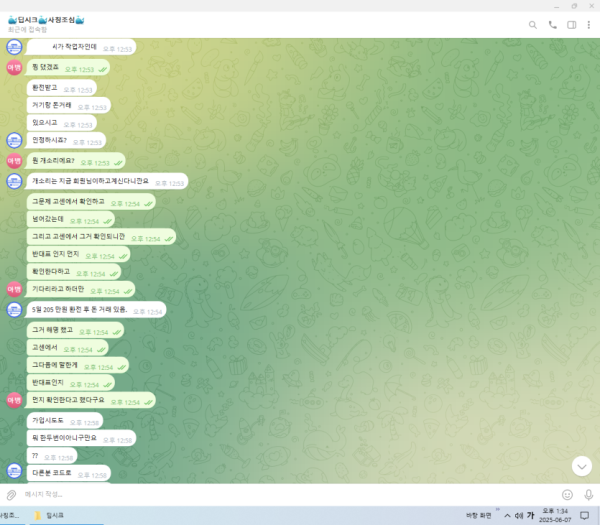Screen dimensions: 600x525
Task: Select the '가입시도도' message bubble
Action: coord(65,421)
